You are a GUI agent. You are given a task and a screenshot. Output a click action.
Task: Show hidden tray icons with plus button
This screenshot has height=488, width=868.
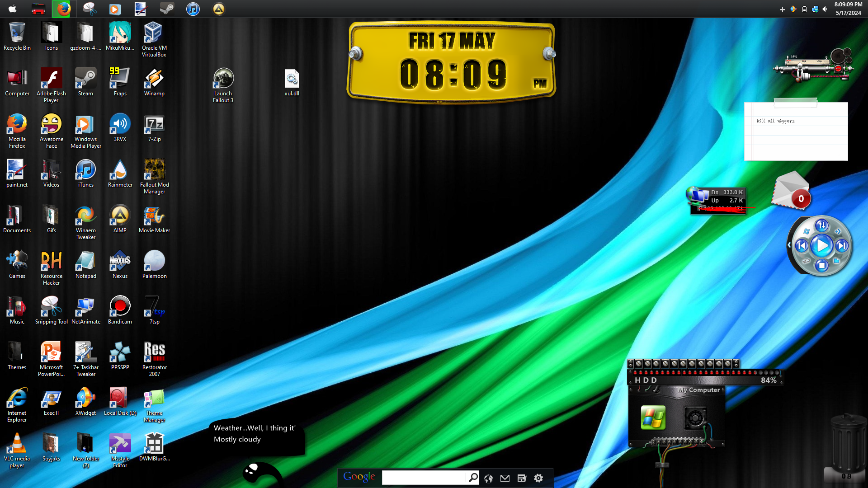click(782, 9)
